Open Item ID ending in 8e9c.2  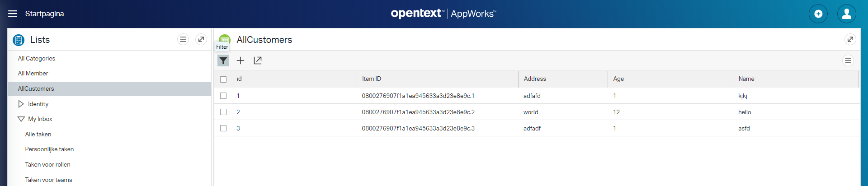click(418, 112)
